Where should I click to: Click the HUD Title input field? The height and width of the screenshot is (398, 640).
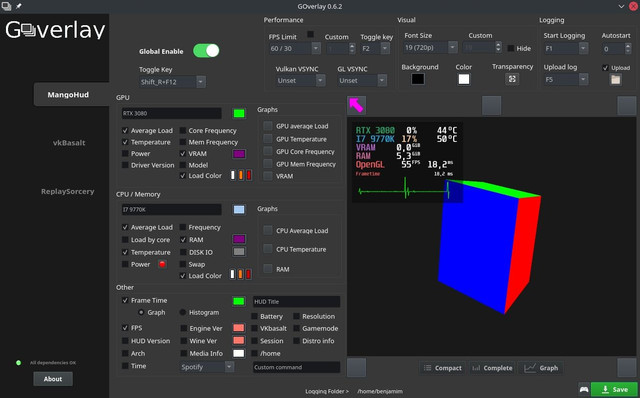pyautogui.click(x=296, y=302)
